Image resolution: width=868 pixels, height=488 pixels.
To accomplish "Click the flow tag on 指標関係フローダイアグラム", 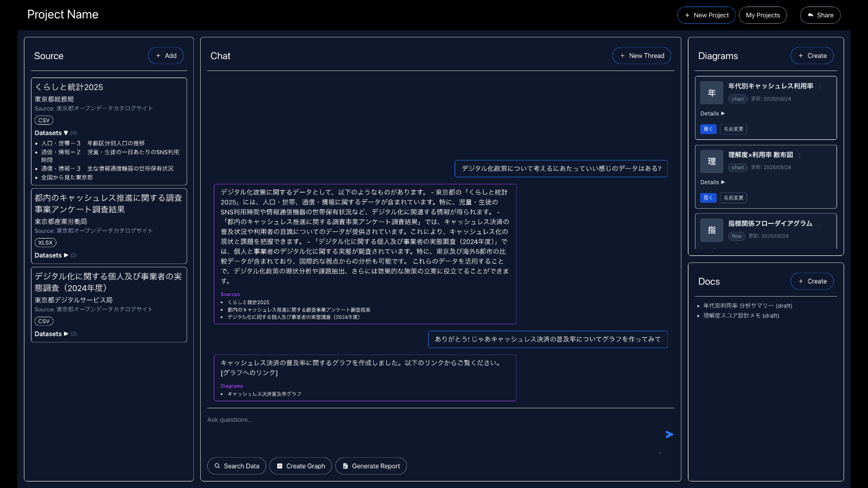I will [x=737, y=236].
